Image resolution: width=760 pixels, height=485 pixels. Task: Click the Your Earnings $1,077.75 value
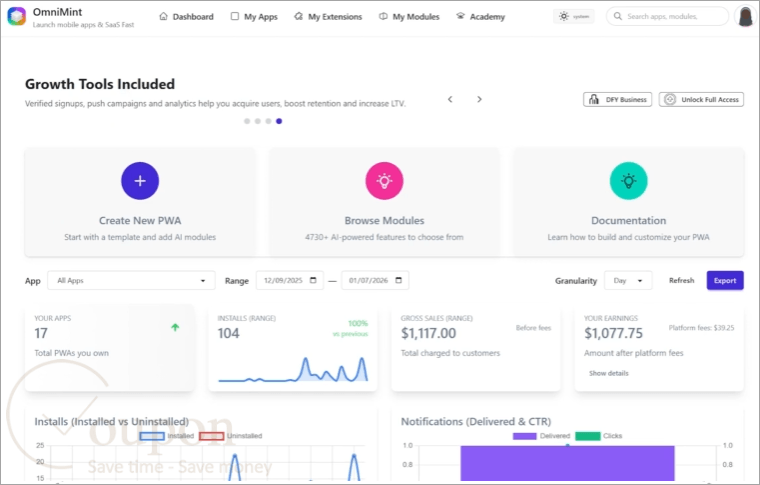613,333
